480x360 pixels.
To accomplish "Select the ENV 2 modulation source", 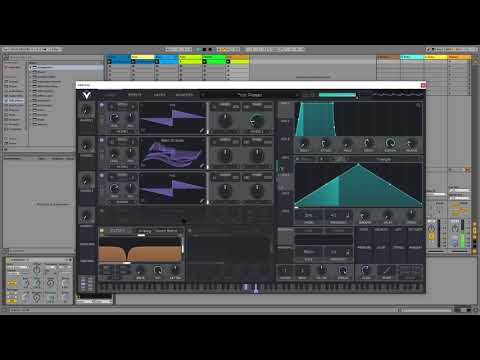I will coord(285,127).
